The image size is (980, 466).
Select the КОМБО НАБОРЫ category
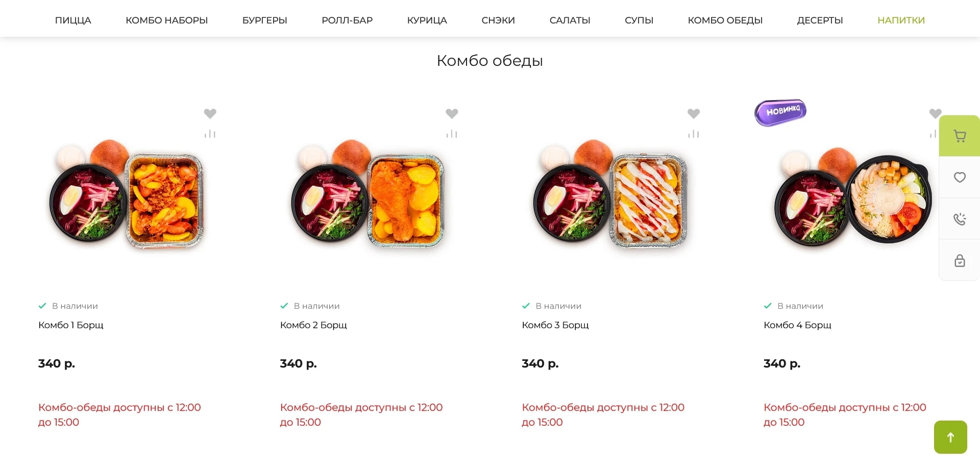click(166, 20)
